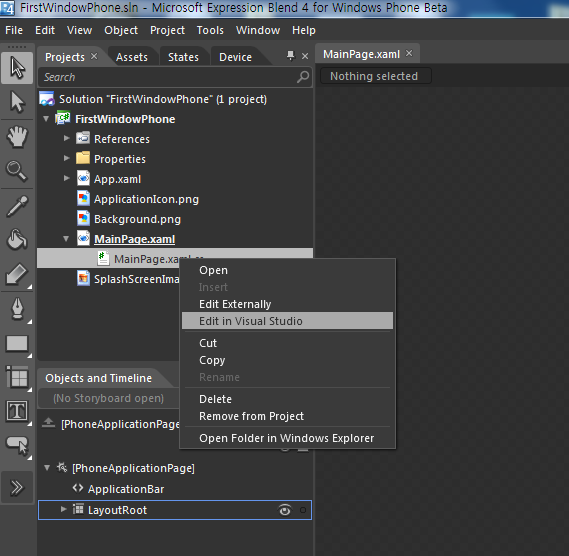This screenshot has width=569, height=556.
Task: Open the Help menu
Action: click(304, 30)
